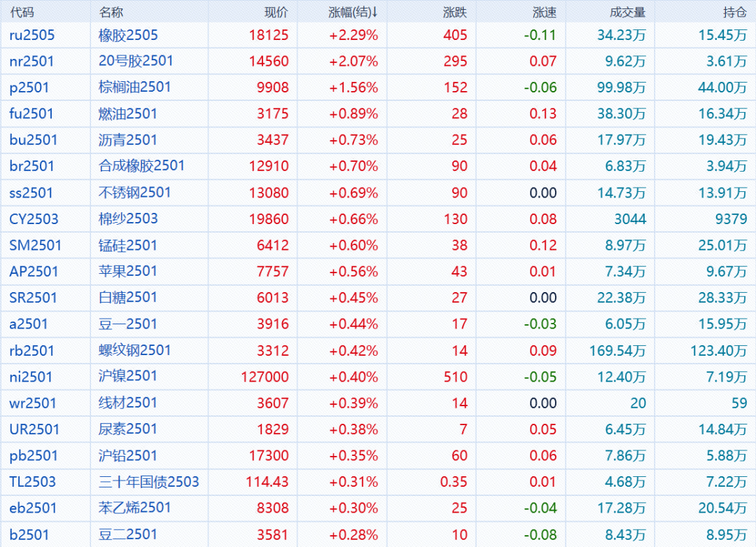Select the 橡胶2505 contract name
The height and width of the screenshot is (547, 756).
pyautogui.click(x=128, y=35)
